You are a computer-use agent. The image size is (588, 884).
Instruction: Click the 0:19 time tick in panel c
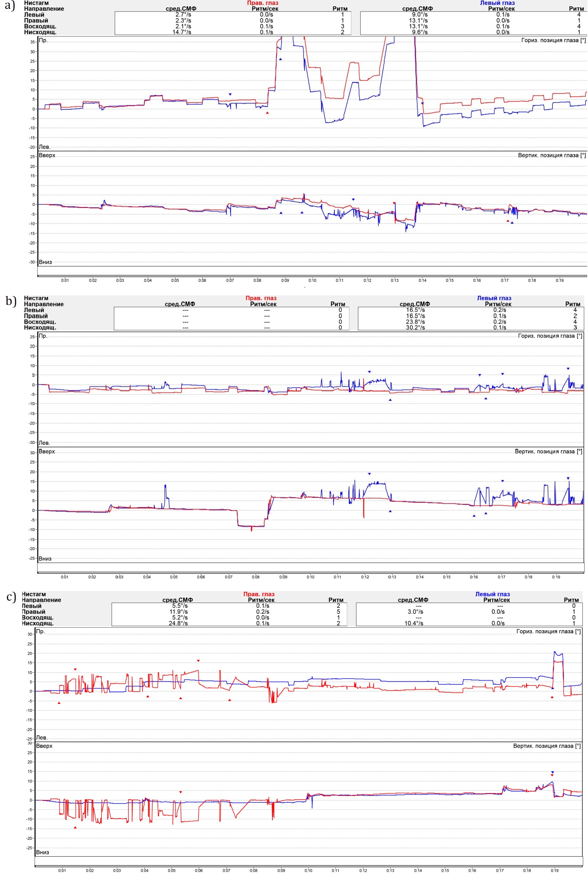[x=554, y=870]
